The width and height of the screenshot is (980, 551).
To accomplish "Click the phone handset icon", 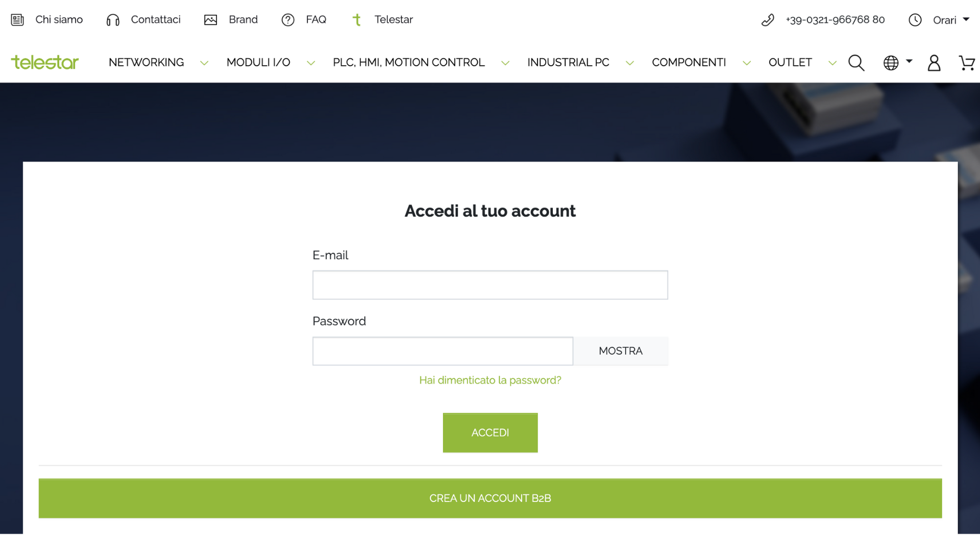I will (768, 20).
